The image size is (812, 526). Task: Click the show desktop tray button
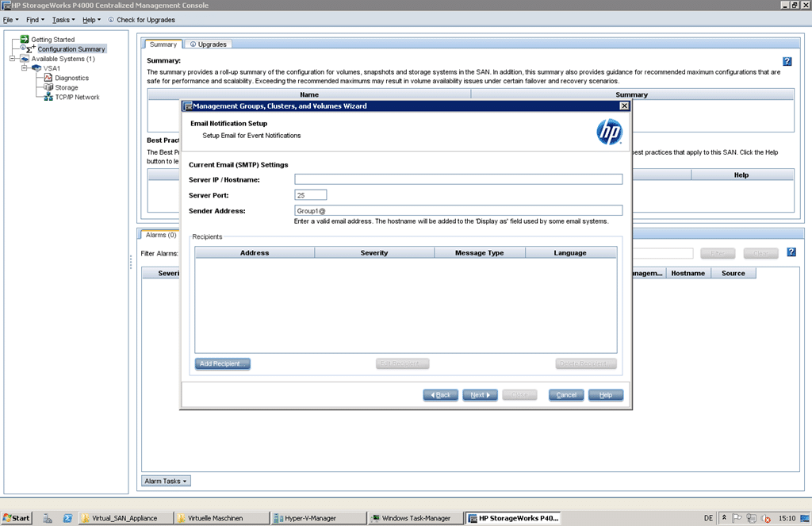click(x=805, y=518)
